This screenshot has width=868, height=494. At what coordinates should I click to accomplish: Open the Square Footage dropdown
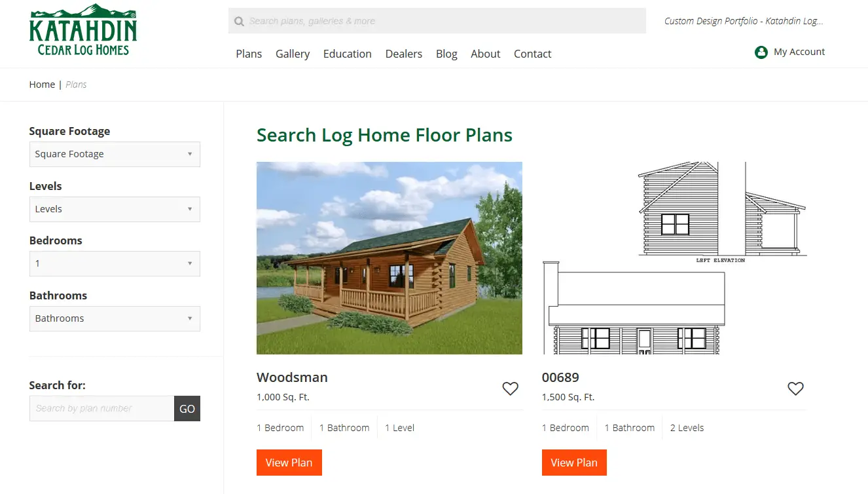(115, 154)
